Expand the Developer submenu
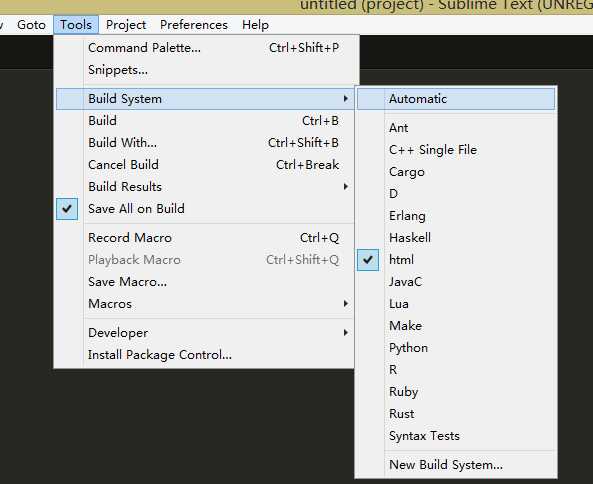593x484 pixels. 205,333
